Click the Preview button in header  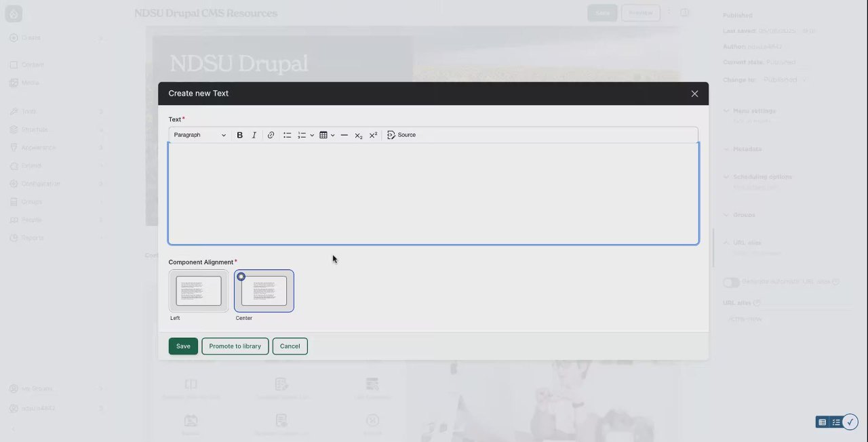pyautogui.click(x=640, y=13)
